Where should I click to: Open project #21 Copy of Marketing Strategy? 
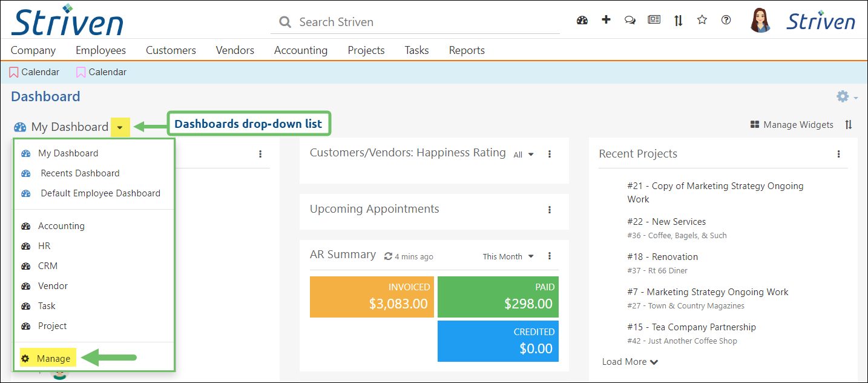[715, 193]
